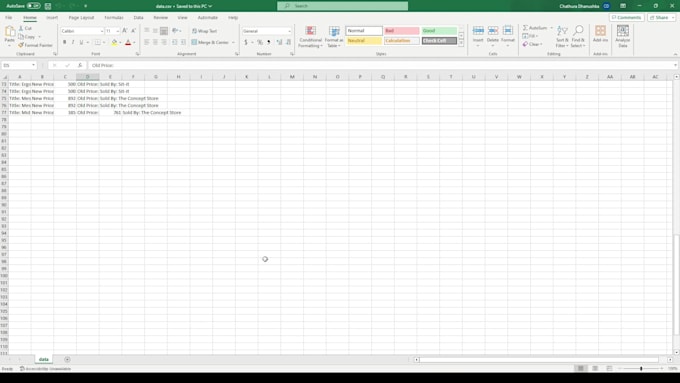The height and width of the screenshot is (383, 680).
Task: Toggle Underline formatting
Action: tap(81, 43)
